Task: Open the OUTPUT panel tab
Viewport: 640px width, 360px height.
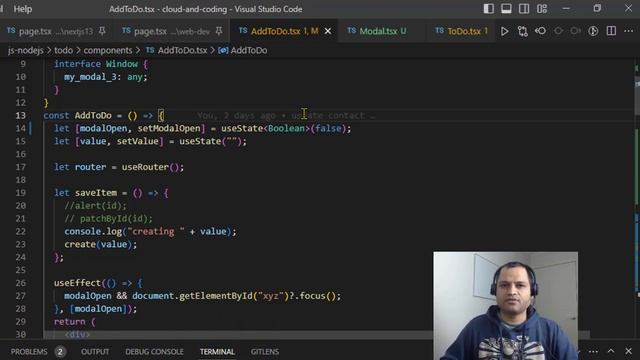Action: pos(95,351)
